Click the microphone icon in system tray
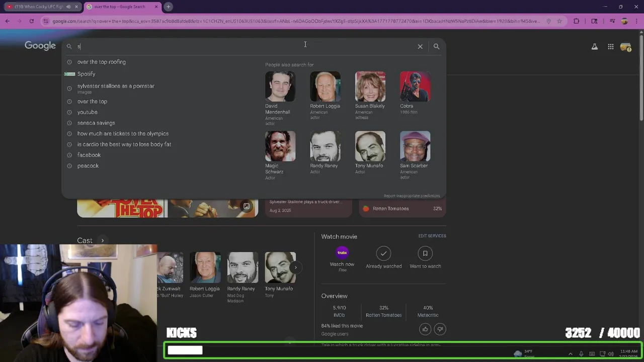The width and height of the screenshot is (644, 362). pyautogui.click(x=581, y=354)
